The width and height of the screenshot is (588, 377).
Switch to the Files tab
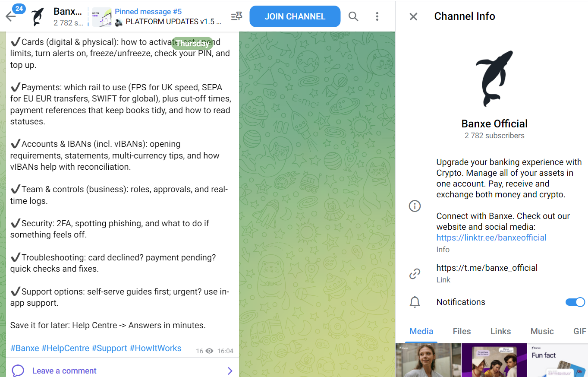462,331
